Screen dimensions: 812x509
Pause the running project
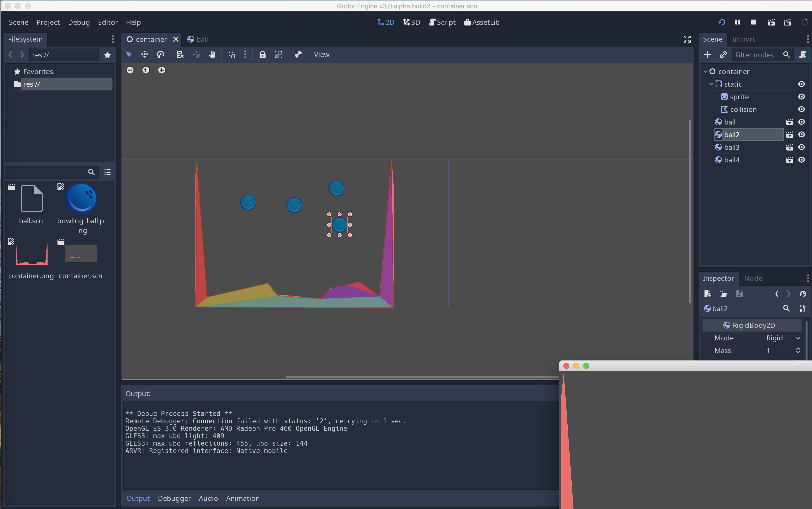click(738, 22)
